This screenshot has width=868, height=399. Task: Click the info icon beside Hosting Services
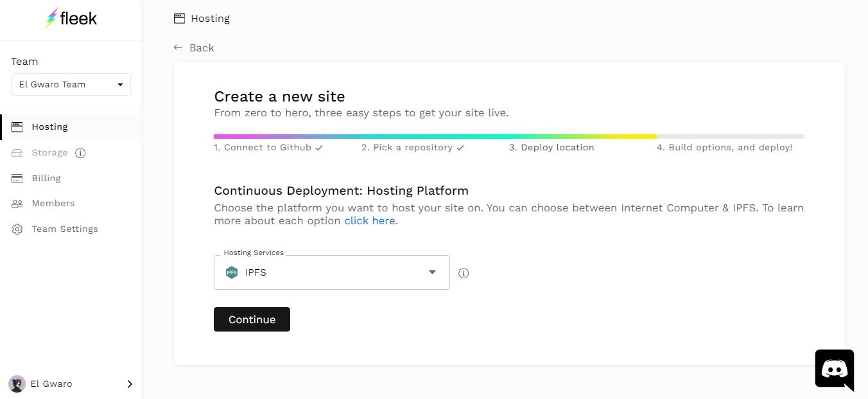pos(464,273)
